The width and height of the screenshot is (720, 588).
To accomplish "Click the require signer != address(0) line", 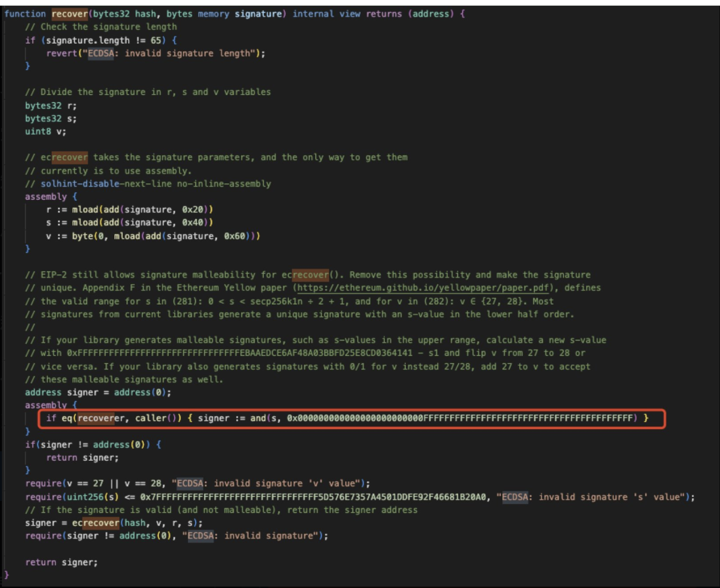I will (176, 536).
